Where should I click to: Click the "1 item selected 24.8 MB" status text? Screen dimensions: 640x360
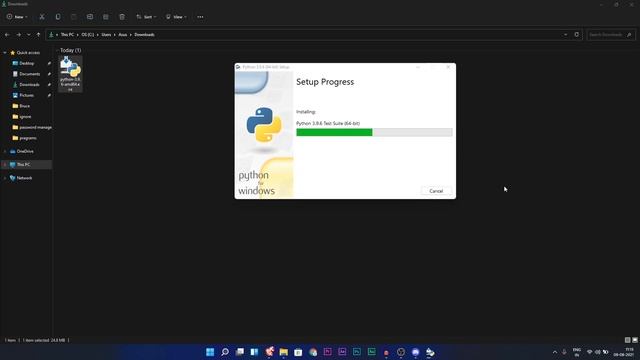coord(44,340)
